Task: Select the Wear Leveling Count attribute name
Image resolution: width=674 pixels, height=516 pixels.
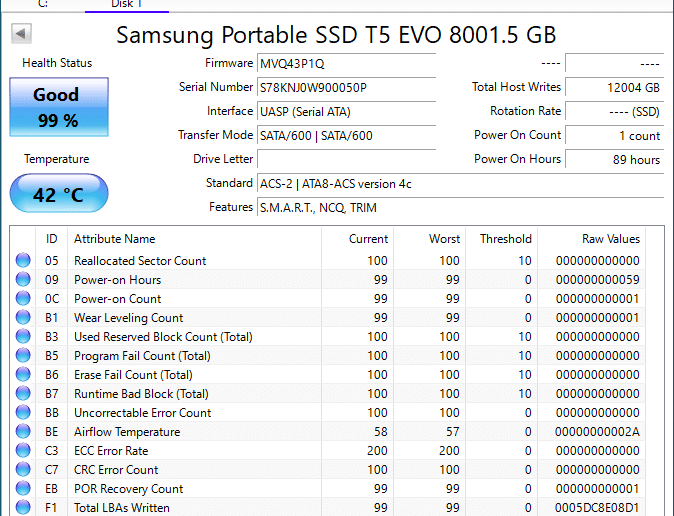Action: click(x=128, y=317)
